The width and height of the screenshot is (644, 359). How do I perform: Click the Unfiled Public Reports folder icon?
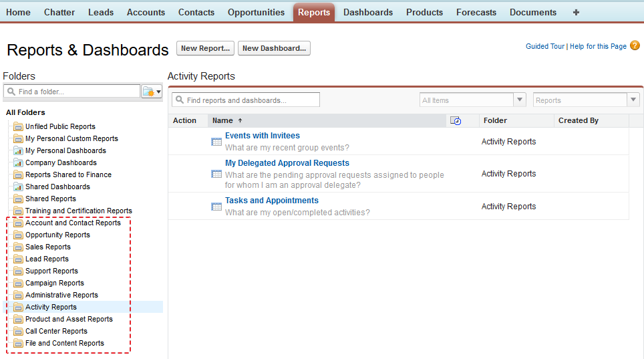(18, 126)
